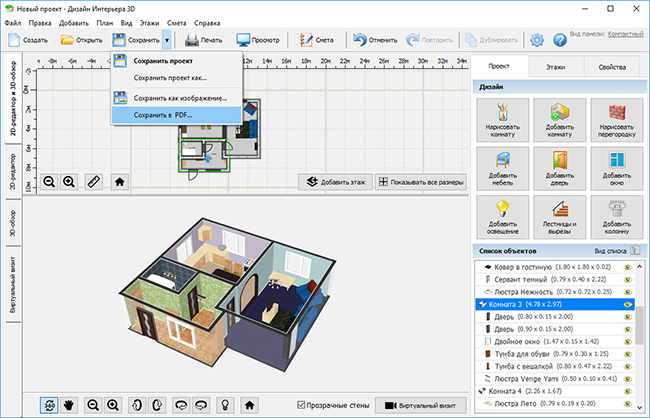Click Лестницы и вырезы tool

560,217
